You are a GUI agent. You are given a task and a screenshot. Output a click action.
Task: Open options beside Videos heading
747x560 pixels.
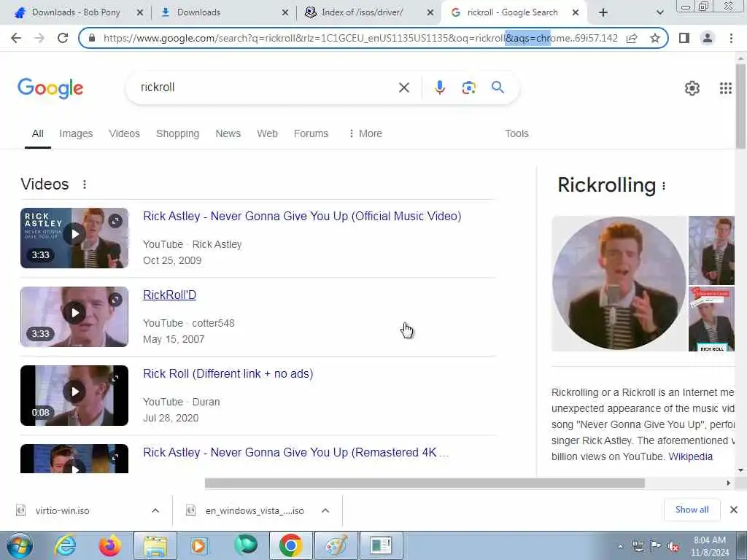[x=85, y=184]
